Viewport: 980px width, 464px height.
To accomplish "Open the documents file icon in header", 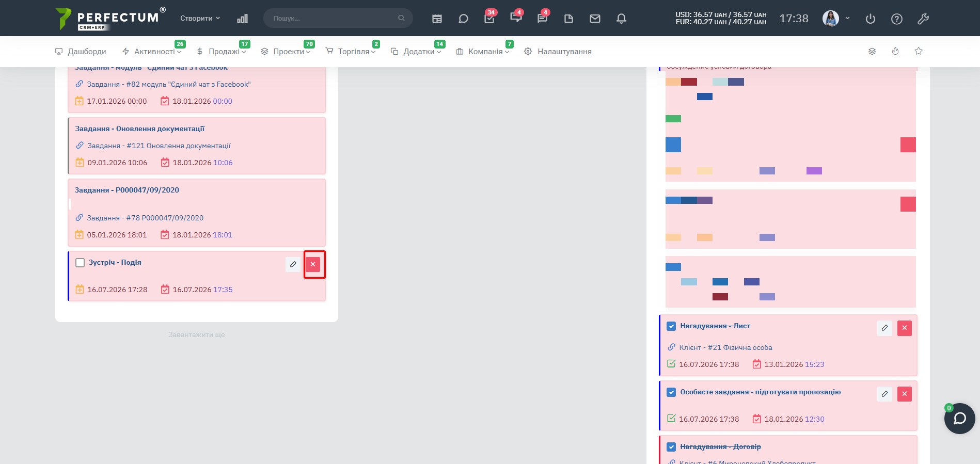I will [x=568, y=19].
